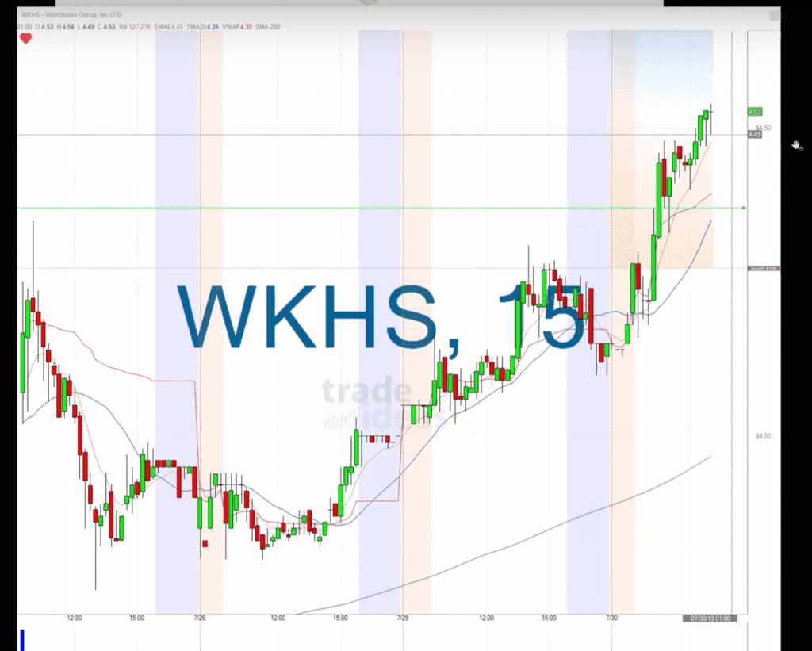Click the 7/26 date label on time axis
The width and height of the screenshot is (812, 651).
pyautogui.click(x=199, y=618)
